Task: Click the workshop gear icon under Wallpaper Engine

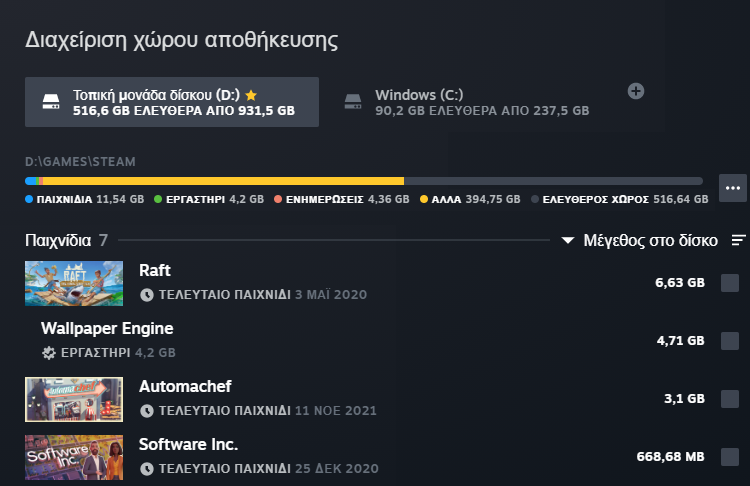Action: 49,353
